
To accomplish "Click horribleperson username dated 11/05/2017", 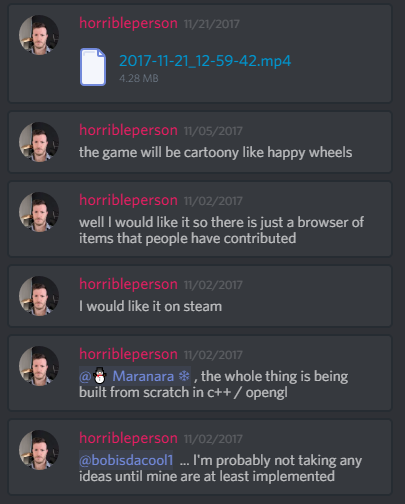I will (128, 130).
